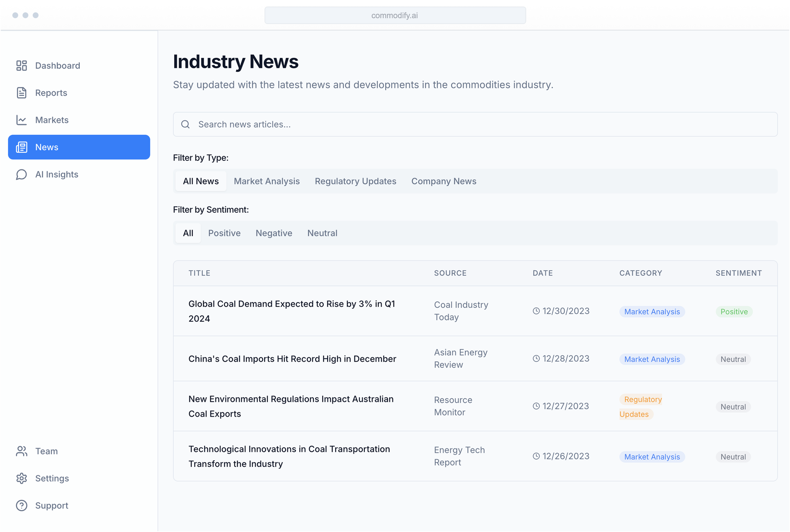Switch to the Regulatory Updates filter tab
Image resolution: width=790 pixels, height=532 pixels.
pyautogui.click(x=355, y=181)
